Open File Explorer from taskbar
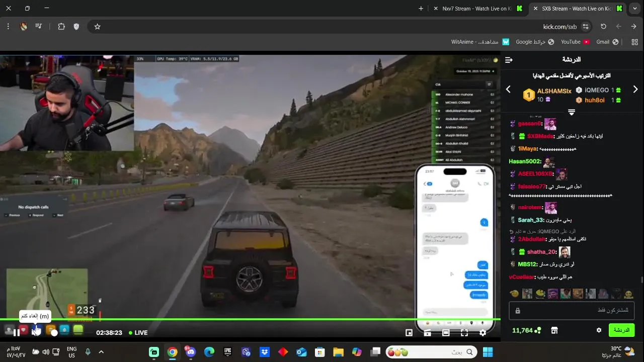644x362 pixels. coord(338,352)
